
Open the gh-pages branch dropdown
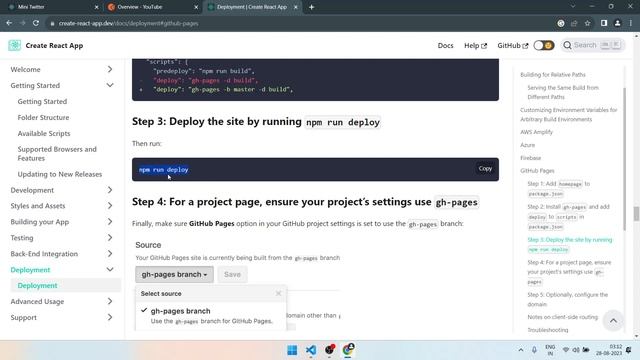[x=174, y=274]
